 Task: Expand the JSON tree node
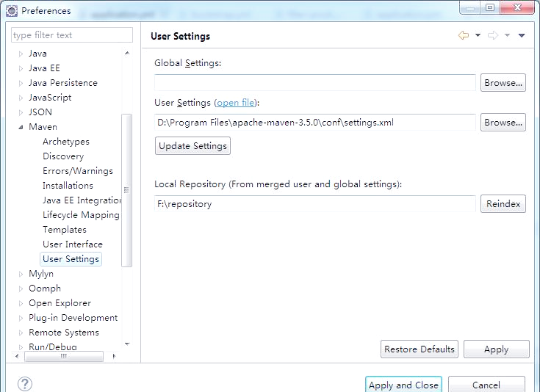[x=21, y=112]
